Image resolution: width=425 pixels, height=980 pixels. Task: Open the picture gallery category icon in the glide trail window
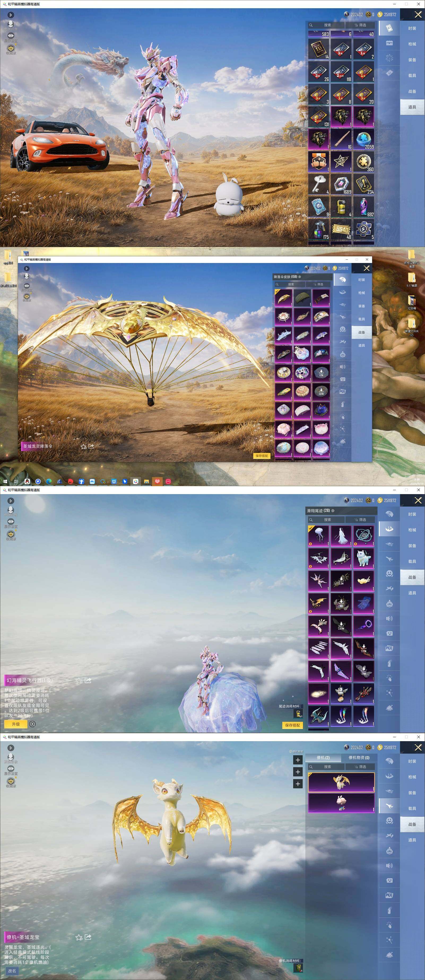389,648
